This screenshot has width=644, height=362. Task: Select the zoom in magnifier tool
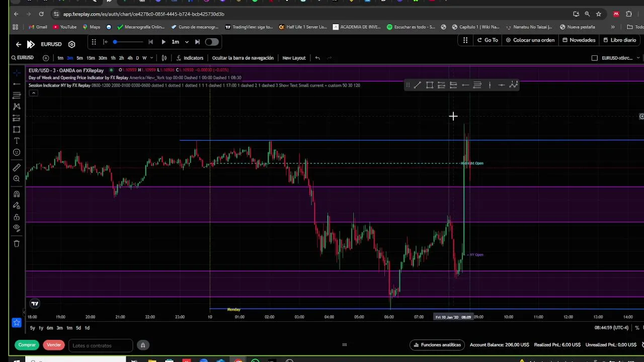point(17,179)
